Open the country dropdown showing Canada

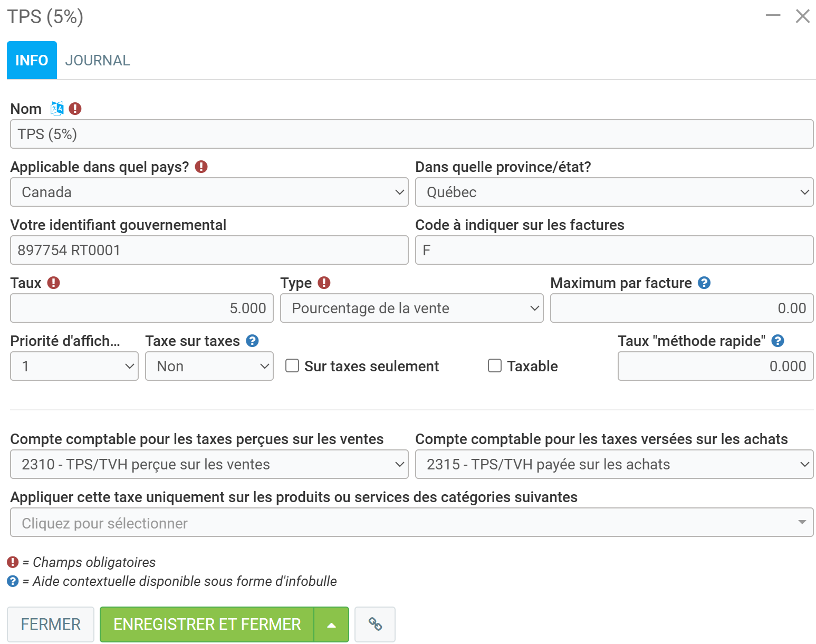click(209, 192)
